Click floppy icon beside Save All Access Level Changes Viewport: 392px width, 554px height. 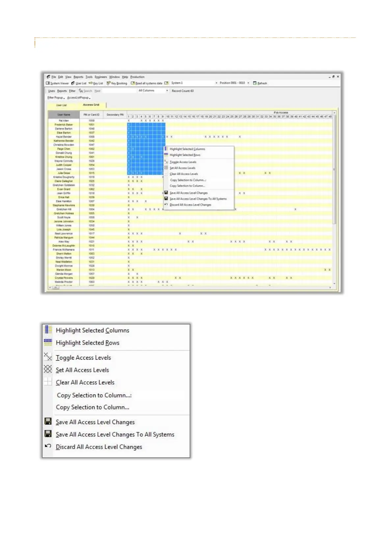click(48, 421)
